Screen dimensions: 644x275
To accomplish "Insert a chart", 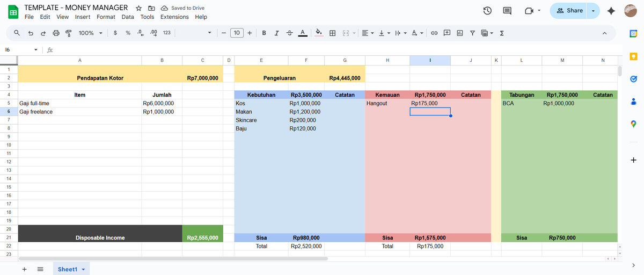I will (460, 33).
